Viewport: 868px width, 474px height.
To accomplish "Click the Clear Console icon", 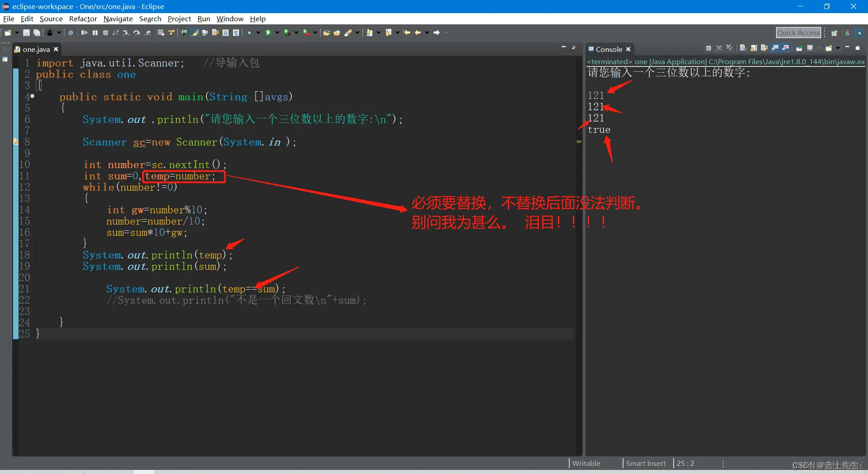I will 743,48.
